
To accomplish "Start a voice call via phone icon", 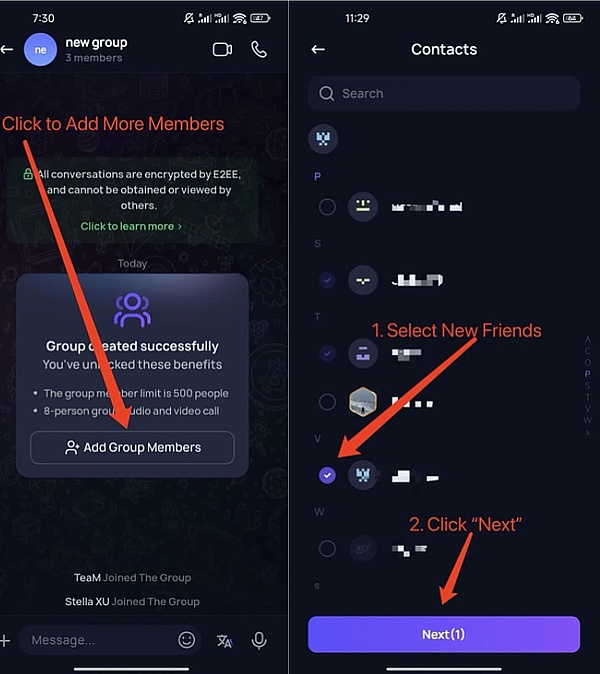I will point(259,49).
